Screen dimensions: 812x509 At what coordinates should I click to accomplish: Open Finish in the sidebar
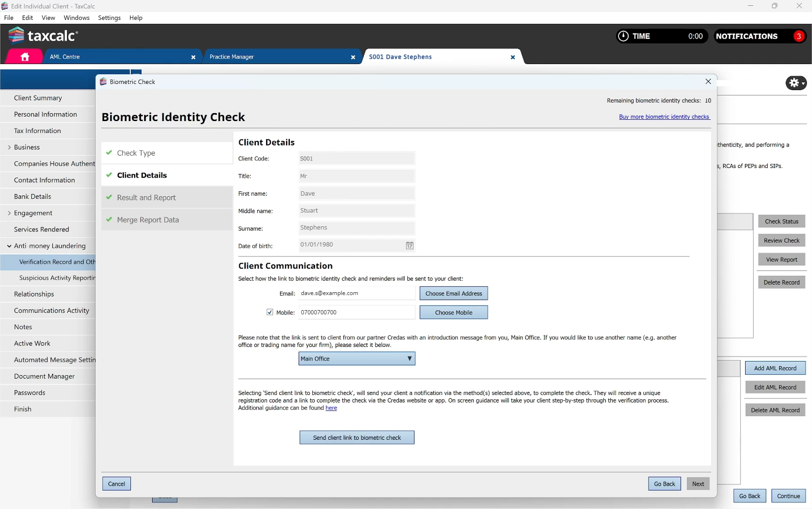pos(48,409)
